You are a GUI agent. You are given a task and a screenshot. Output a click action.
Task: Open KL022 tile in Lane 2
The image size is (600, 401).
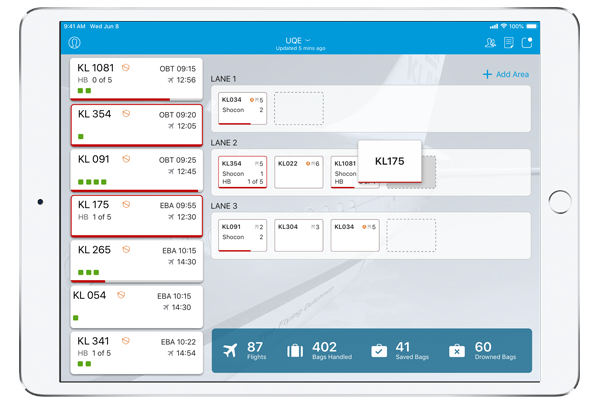pyautogui.click(x=298, y=172)
